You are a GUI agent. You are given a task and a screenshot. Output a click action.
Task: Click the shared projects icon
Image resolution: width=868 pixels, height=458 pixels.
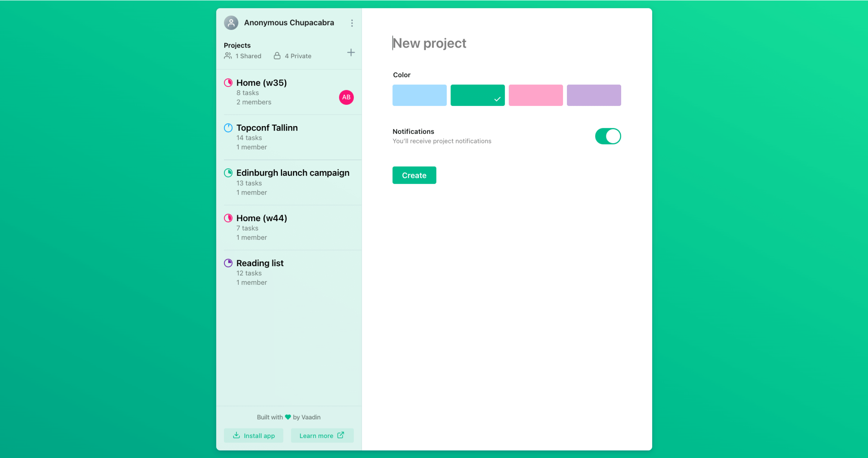228,56
